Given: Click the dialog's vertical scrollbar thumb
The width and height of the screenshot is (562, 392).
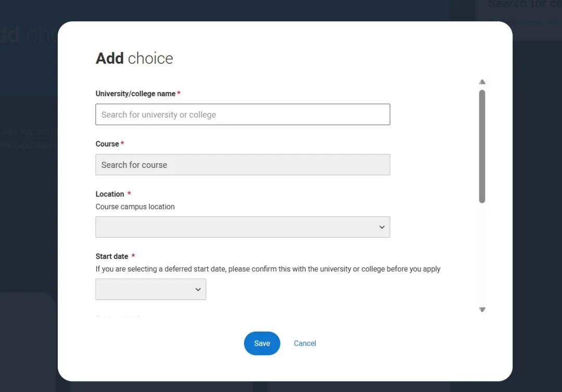Looking at the screenshot, I should coord(482,146).
